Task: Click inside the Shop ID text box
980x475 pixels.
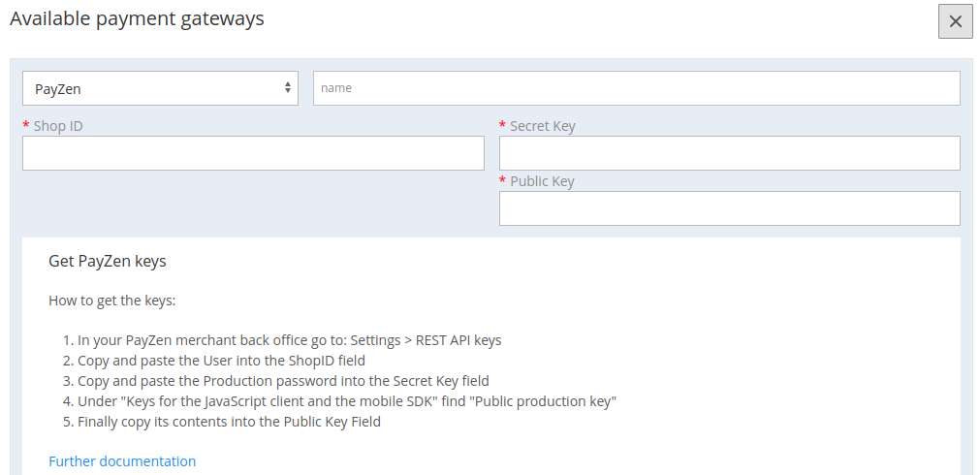Action: pyautogui.click(x=253, y=153)
